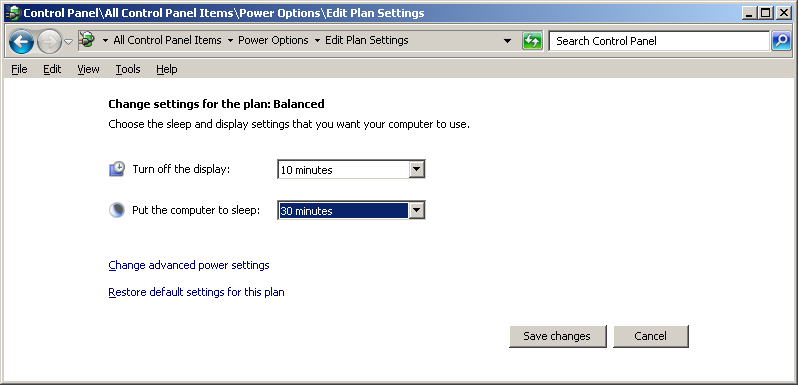Open the Turn off the display dropdown arrow

click(417, 170)
